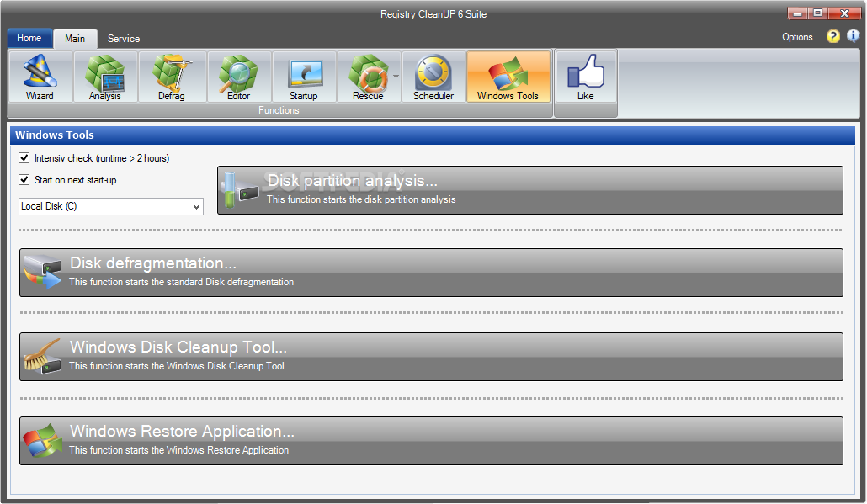Open the blue info icon
Screen dimensions: 867x504
854,36
